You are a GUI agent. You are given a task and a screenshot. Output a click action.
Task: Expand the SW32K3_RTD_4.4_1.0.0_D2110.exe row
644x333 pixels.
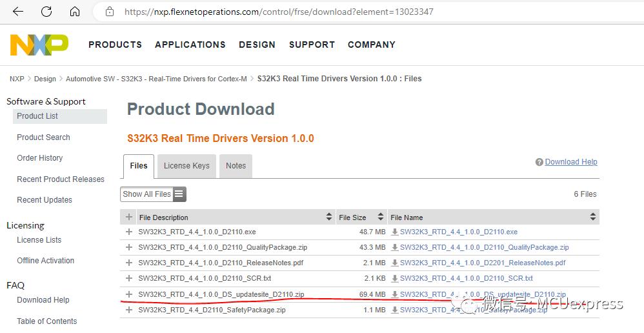pyautogui.click(x=129, y=232)
